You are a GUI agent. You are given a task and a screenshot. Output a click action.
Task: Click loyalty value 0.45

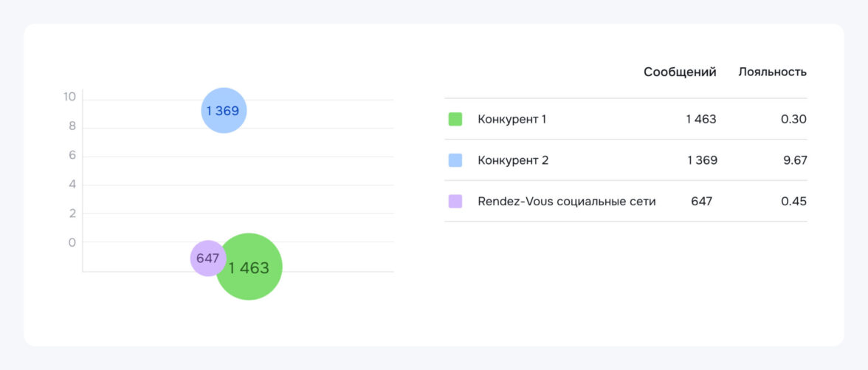tap(793, 201)
